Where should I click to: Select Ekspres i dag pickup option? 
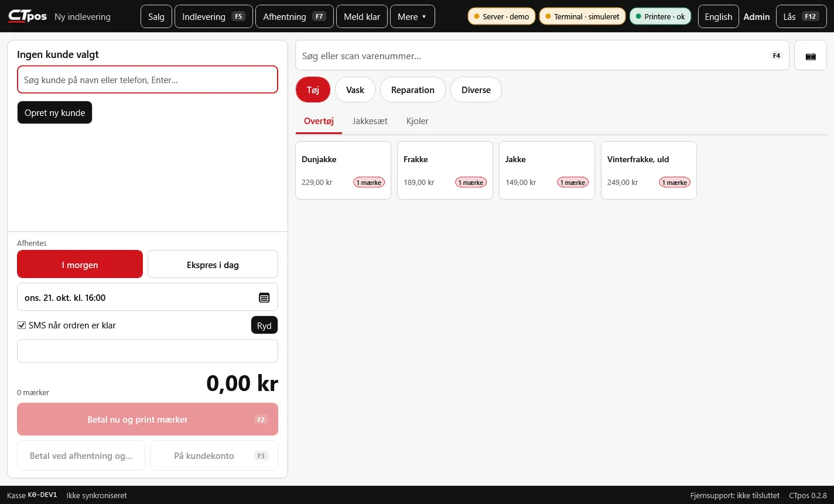213,265
